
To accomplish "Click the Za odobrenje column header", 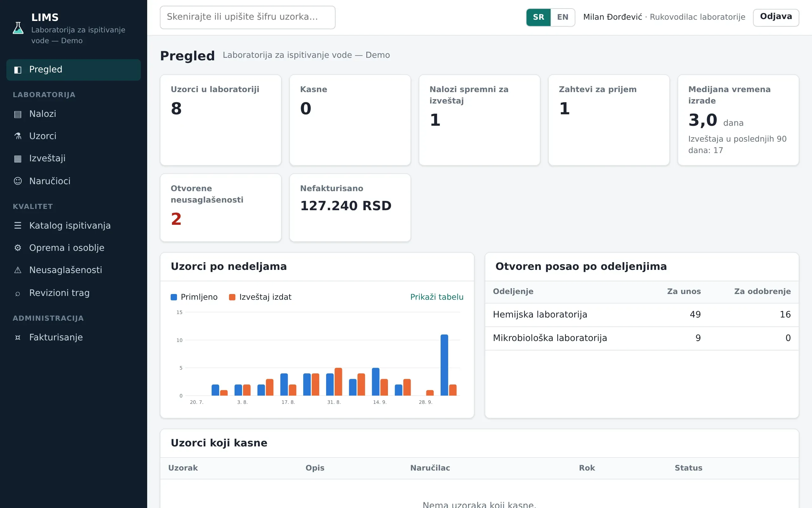I will pos(762,291).
